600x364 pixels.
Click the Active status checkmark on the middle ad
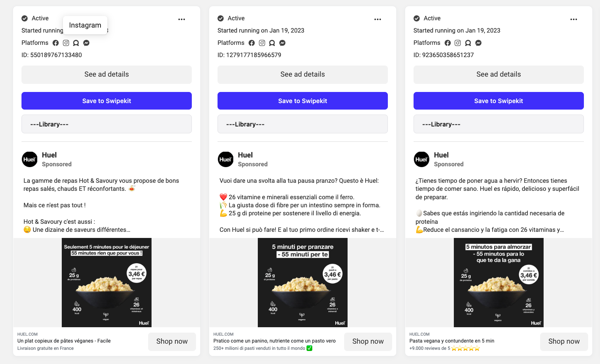[221, 18]
